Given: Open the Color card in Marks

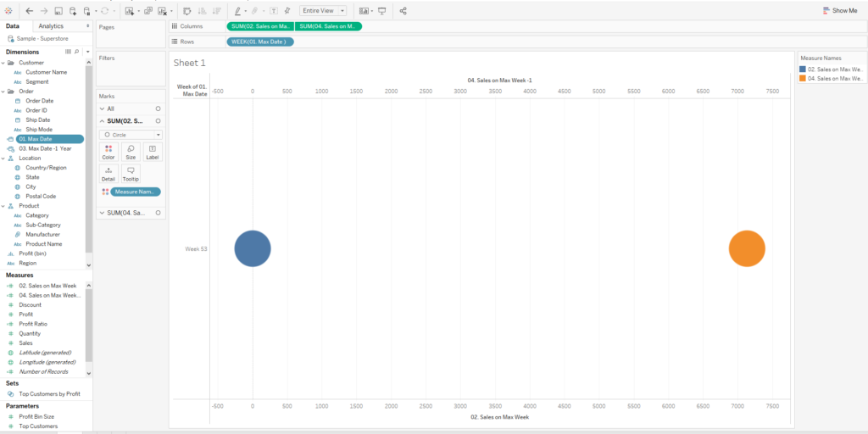Looking at the screenshot, I should [108, 152].
